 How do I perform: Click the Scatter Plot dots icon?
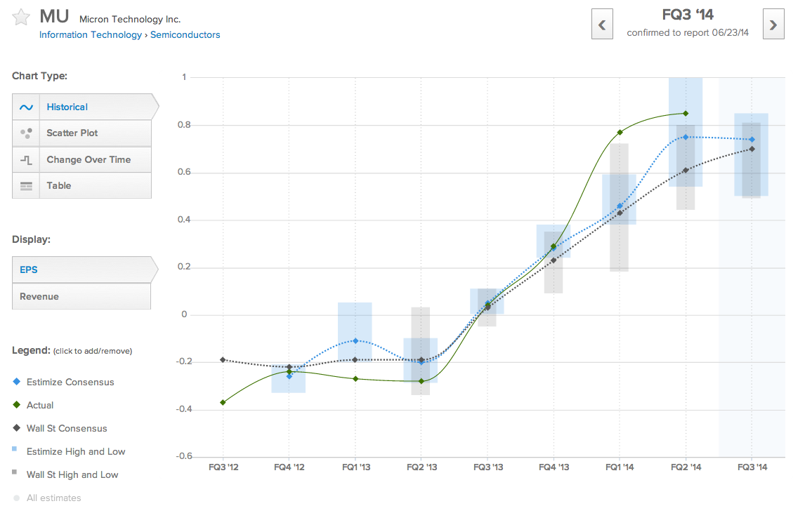point(26,133)
